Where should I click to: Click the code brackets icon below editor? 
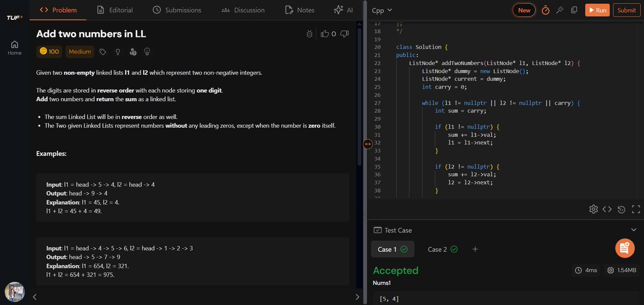point(607,209)
